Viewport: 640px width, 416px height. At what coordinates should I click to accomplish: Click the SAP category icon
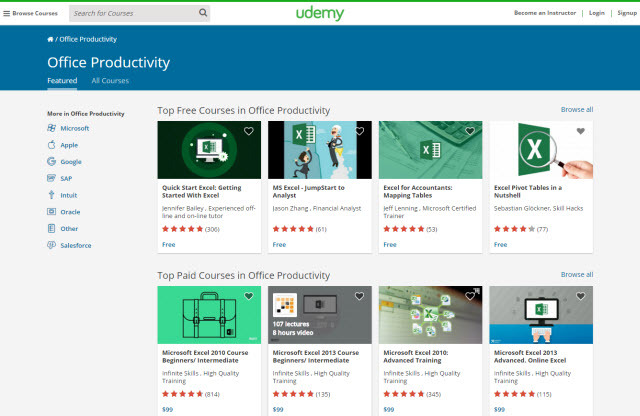click(51, 178)
